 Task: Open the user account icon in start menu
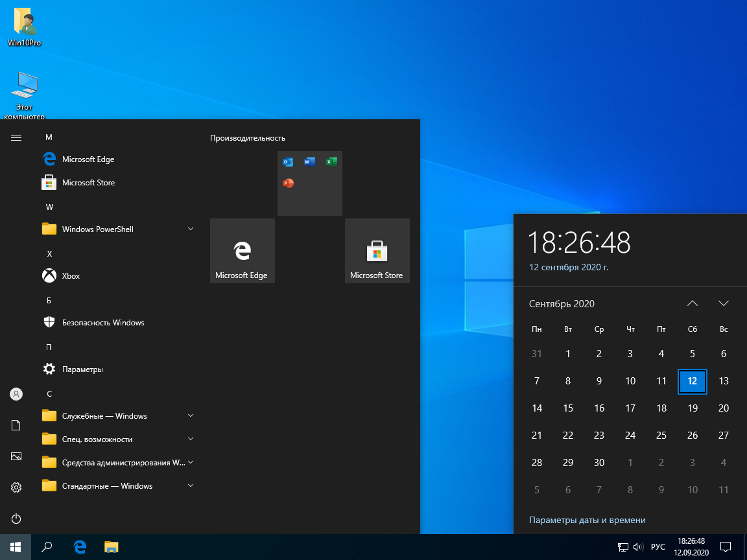16,394
